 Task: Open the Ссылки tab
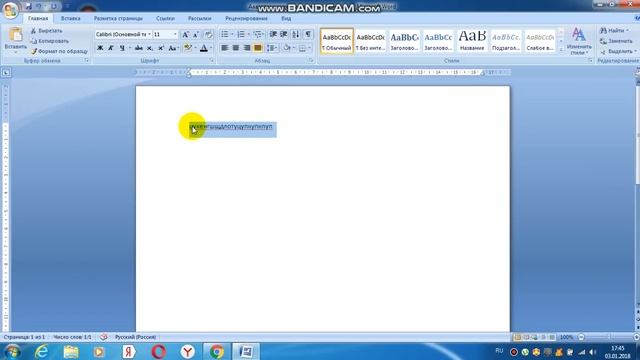[x=165, y=18]
